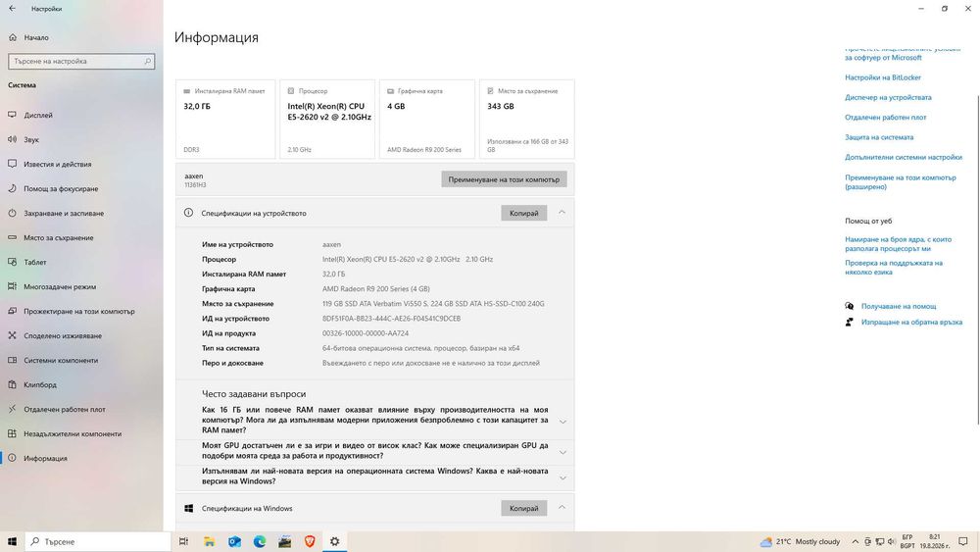Open the weather widget 21°C

click(x=800, y=541)
